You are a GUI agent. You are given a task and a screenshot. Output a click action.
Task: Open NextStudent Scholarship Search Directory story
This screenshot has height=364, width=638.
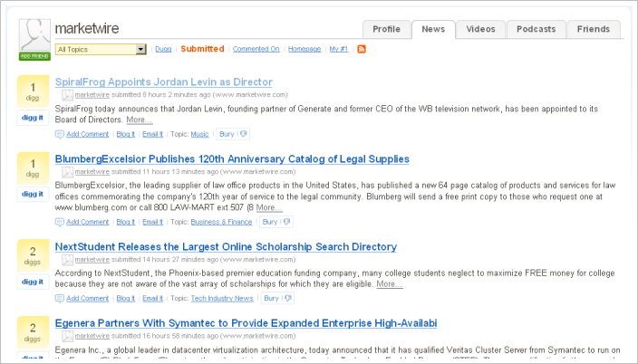click(x=226, y=247)
